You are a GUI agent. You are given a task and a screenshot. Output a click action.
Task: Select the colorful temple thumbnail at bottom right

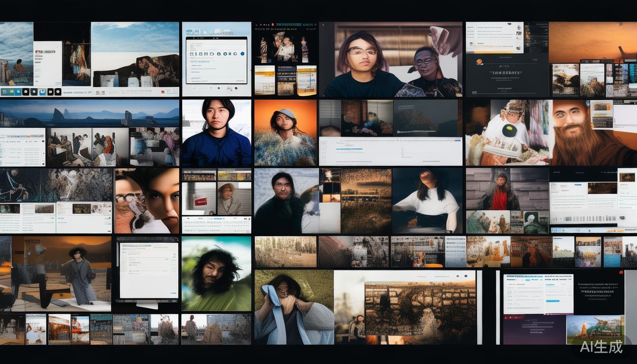pos(594,330)
